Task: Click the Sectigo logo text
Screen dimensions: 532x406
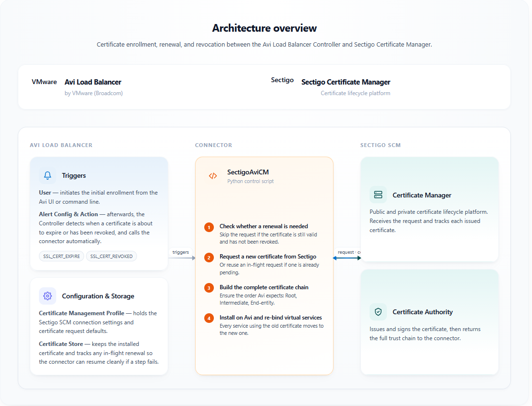Action: coord(282,80)
